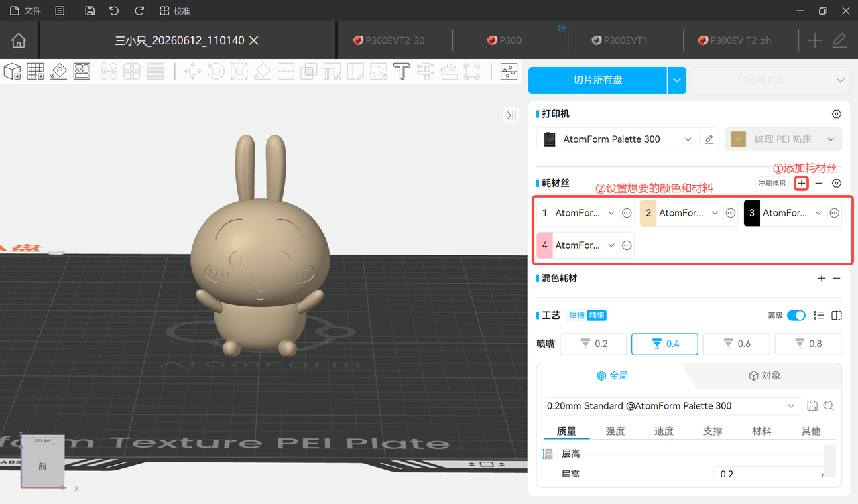Close the 三小只_20260612_110140 project tab
Image resolution: width=858 pixels, height=504 pixels.
254,40
